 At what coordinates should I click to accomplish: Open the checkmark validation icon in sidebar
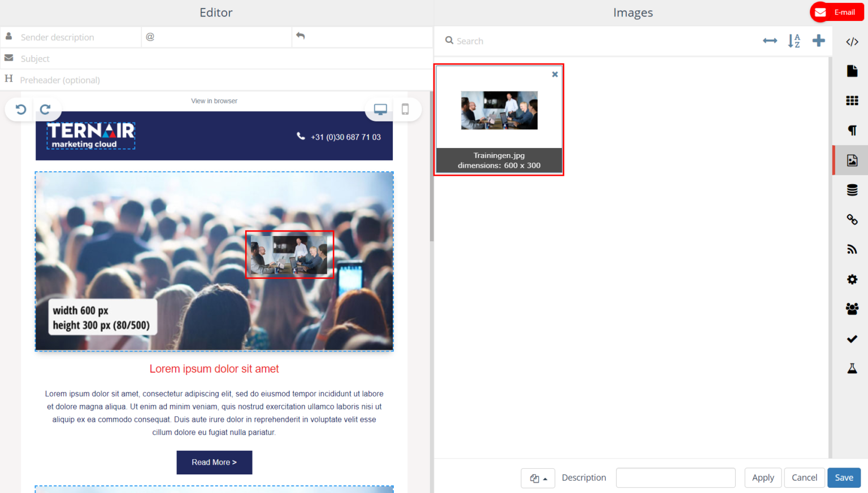852,339
